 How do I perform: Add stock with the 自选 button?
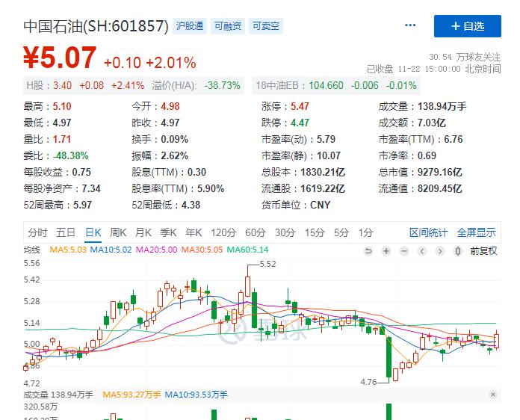coord(467,26)
